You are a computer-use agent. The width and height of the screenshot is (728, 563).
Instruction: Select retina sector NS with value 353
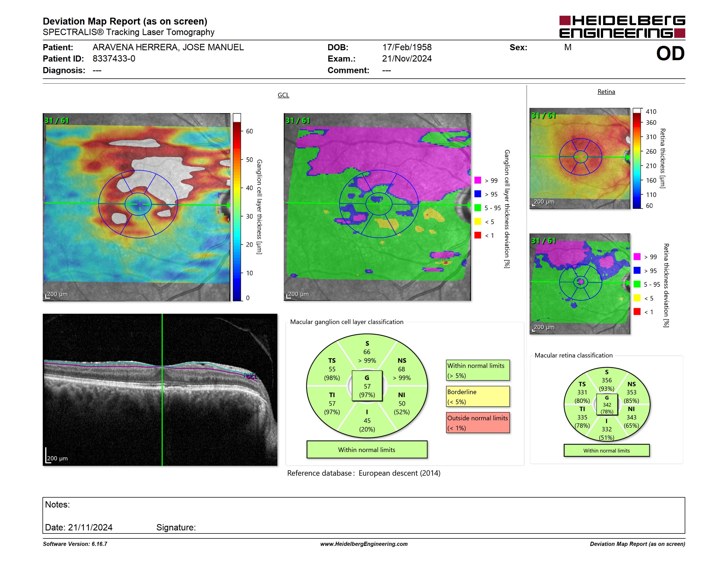[x=631, y=392]
